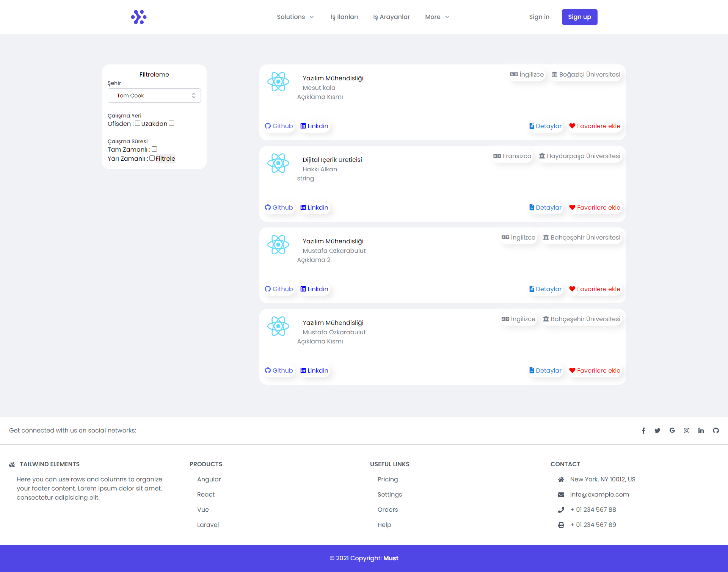Click the Instagram icon in the footer
This screenshot has width=728, height=572.
[x=687, y=431]
